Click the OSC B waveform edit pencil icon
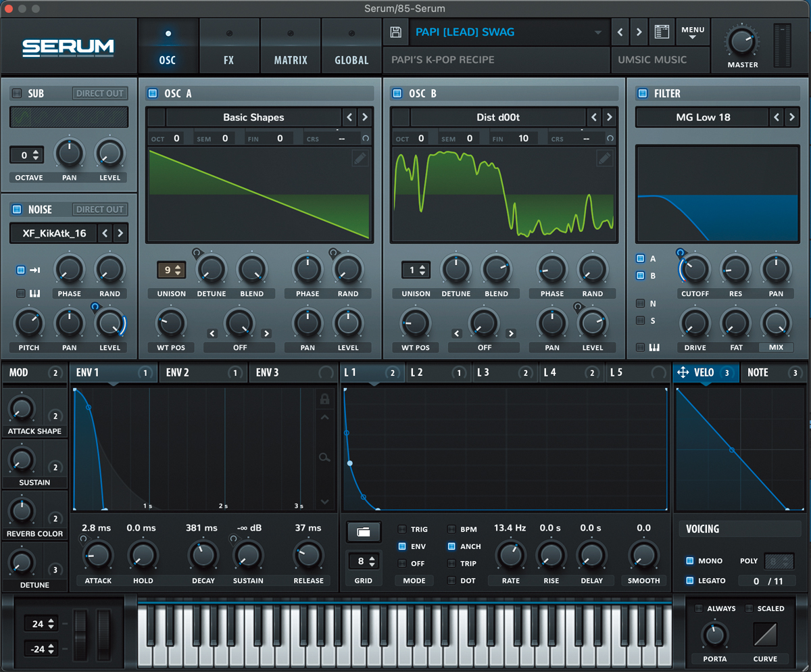The image size is (811, 672). [605, 158]
